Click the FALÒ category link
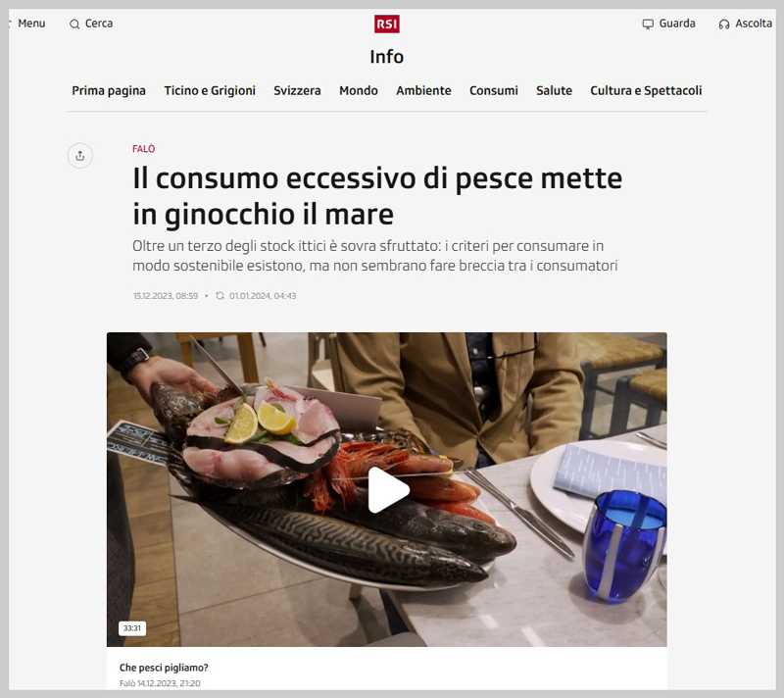Screen dimensions: 784x698 pyautogui.click(x=143, y=148)
